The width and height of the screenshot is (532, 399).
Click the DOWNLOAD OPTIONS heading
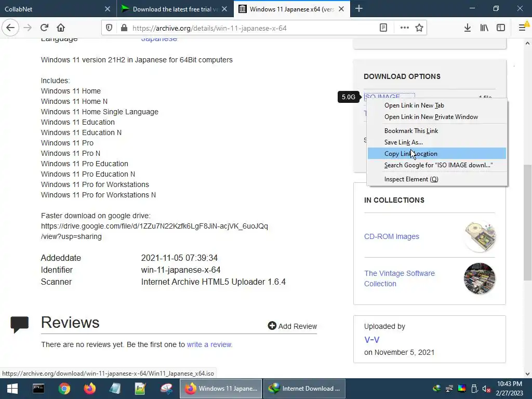coord(402,76)
